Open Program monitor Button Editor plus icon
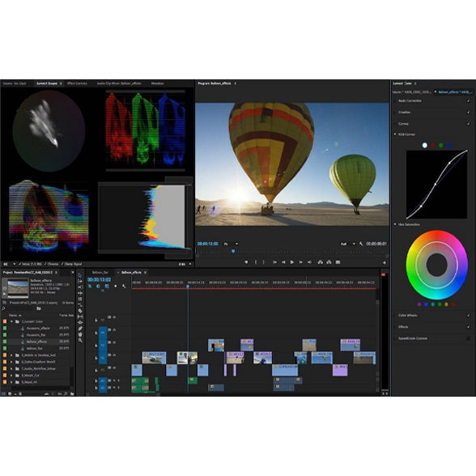476x476 pixels. (x=385, y=263)
